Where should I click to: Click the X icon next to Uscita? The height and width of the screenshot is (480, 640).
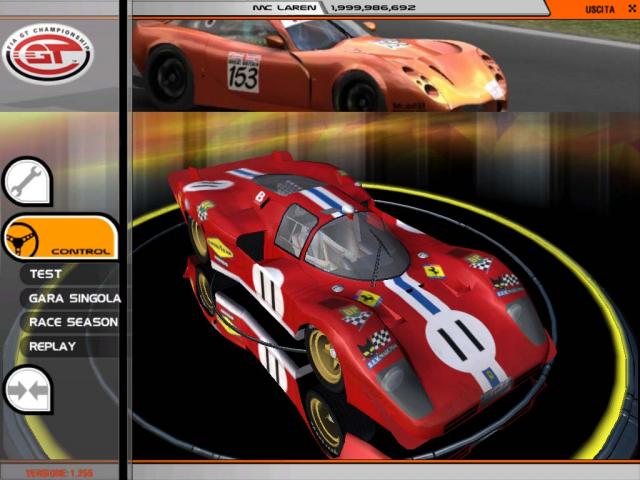[x=632, y=9]
